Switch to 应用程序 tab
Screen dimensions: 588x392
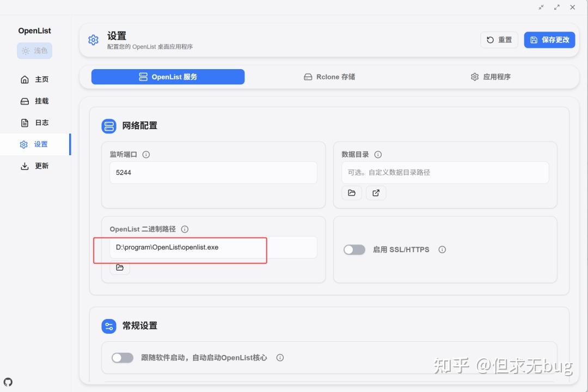click(x=491, y=77)
